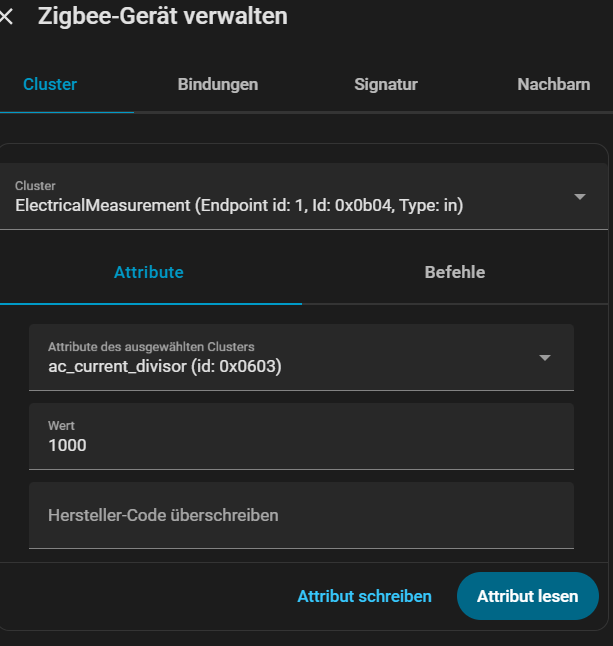Expand the attribute dropdown arrow icon
Image resolution: width=613 pixels, height=646 pixels.
pos(545,357)
